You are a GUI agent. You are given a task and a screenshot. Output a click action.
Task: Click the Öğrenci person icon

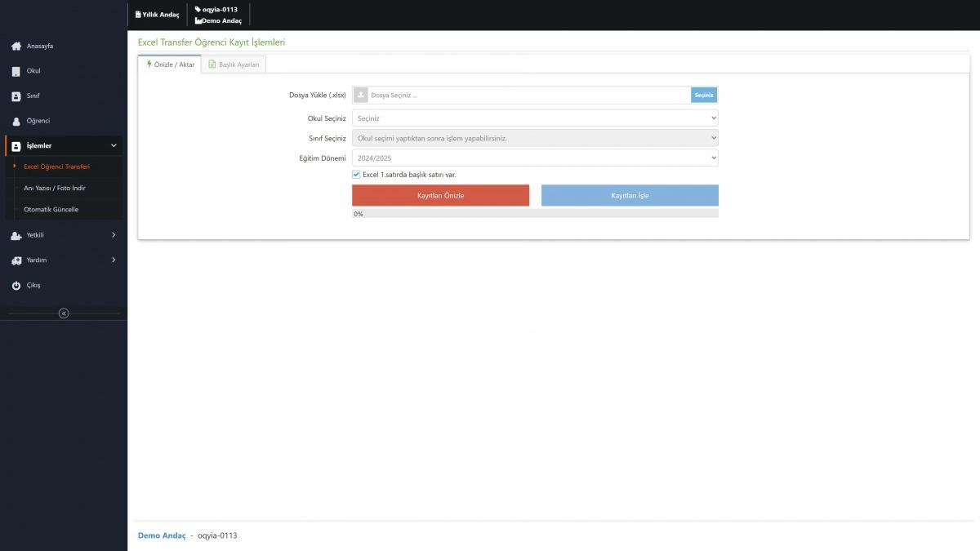point(16,122)
